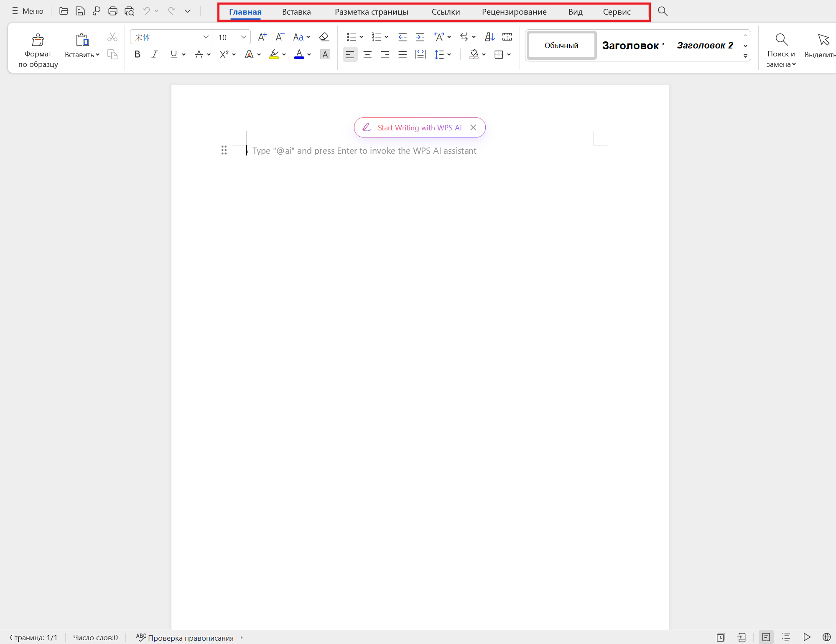
Task: Select the Обычный style
Action: [561, 45]
